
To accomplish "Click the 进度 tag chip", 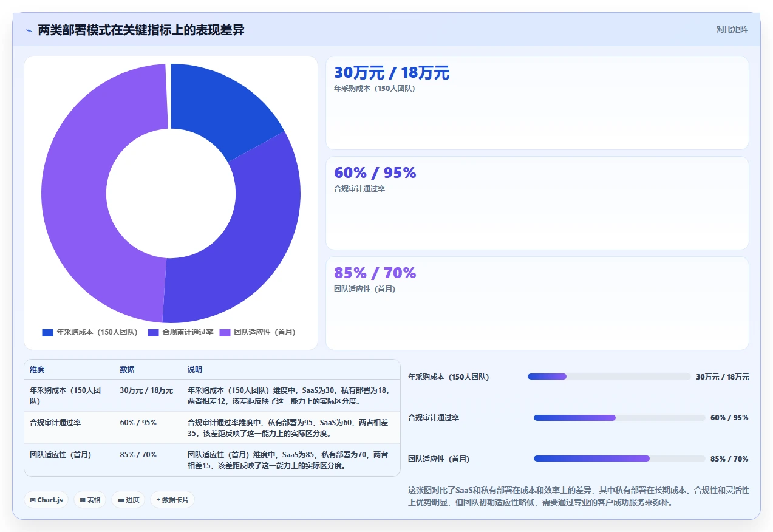I will tap(128, 500).
